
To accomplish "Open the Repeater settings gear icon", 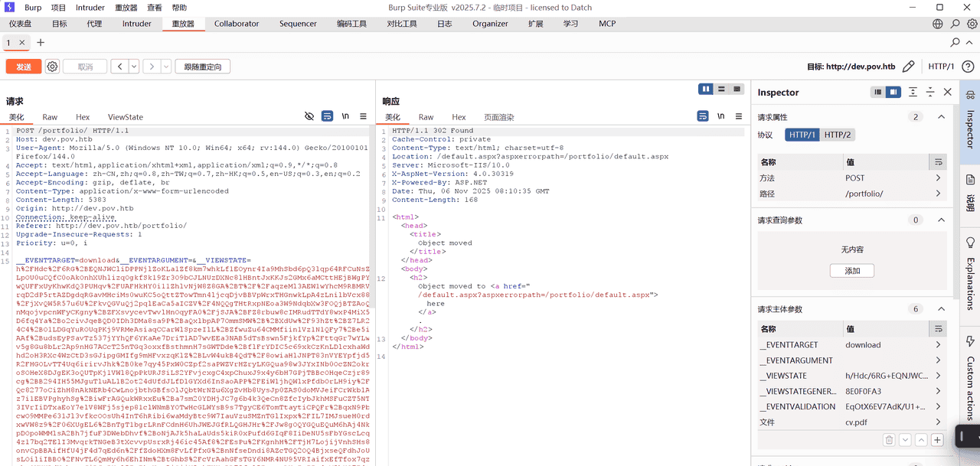I will [52, 67].
